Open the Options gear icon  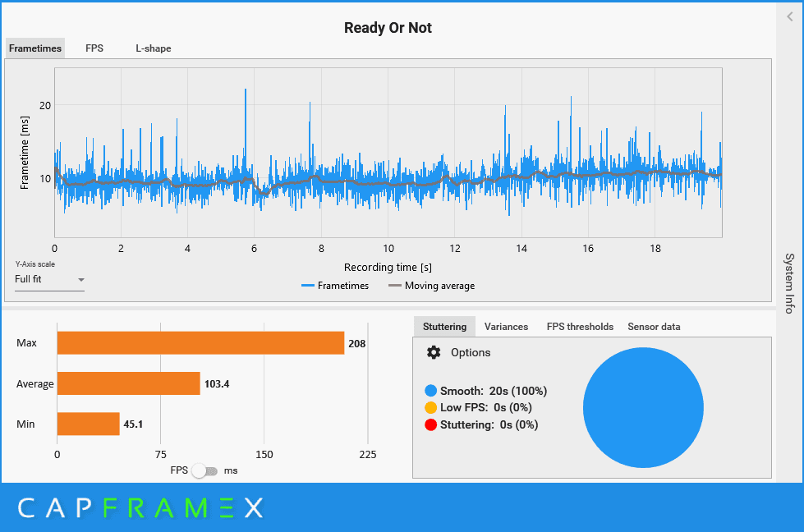tap(434, 353)
